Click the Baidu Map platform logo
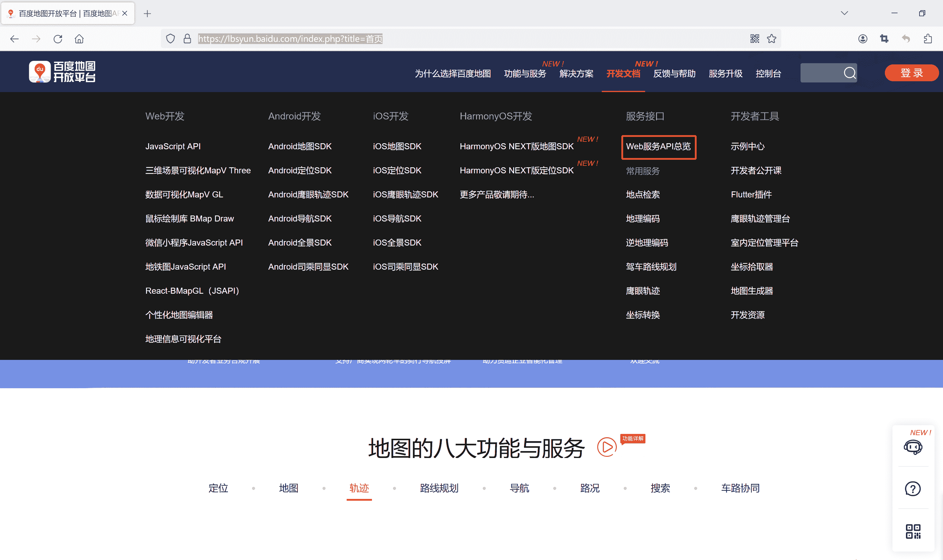943x560 pixels. pos(62,72)
